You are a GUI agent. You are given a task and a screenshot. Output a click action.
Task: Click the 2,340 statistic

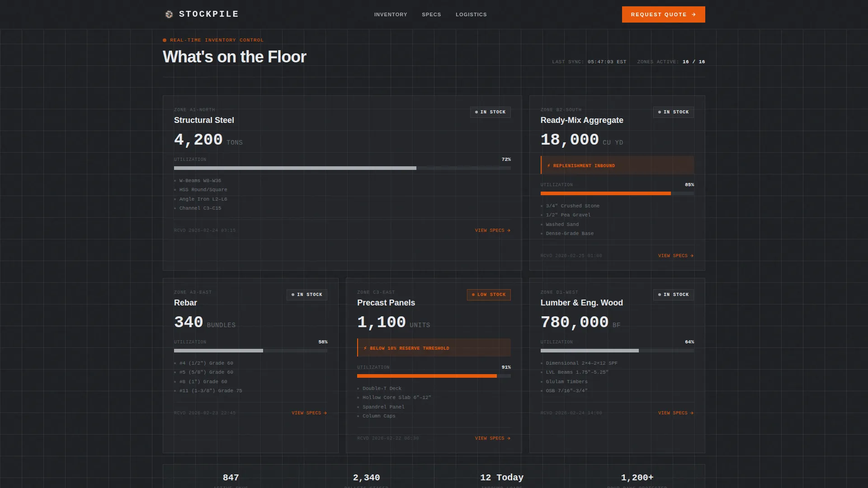pyautogui.click(x=366, y=478)
